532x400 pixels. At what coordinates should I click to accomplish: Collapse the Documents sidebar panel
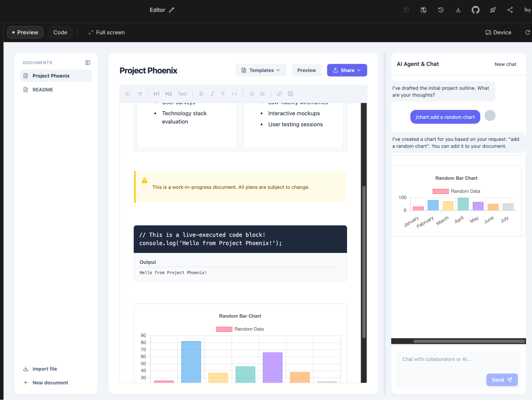click(x=88, y=63)
